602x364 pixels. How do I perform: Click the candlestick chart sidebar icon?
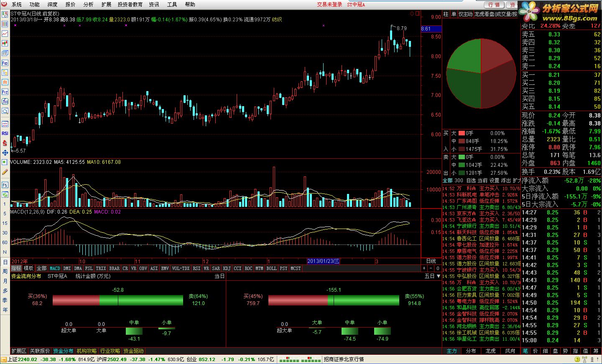click(5, 43)
